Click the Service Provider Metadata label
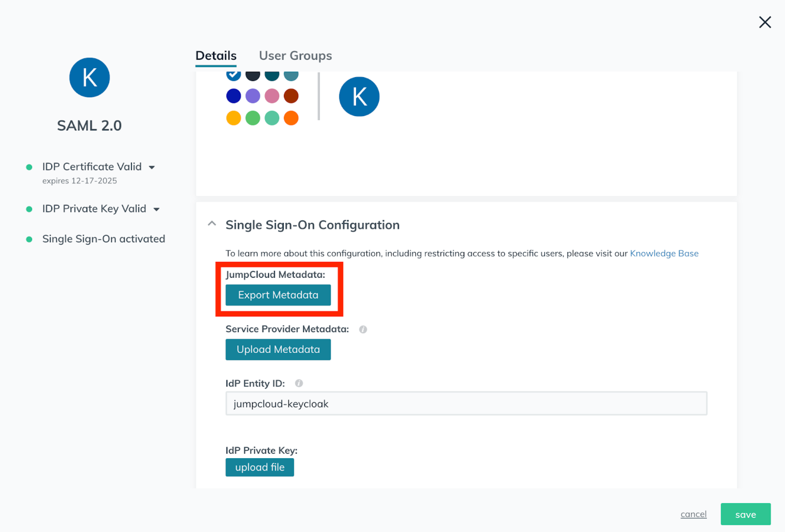This screenshot has width=785, height=532. coord(287,329)
